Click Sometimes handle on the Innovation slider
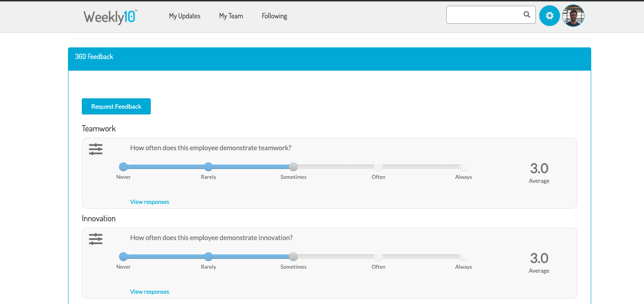The width and height of the screenshot is (644, 304). click(293, 257)
